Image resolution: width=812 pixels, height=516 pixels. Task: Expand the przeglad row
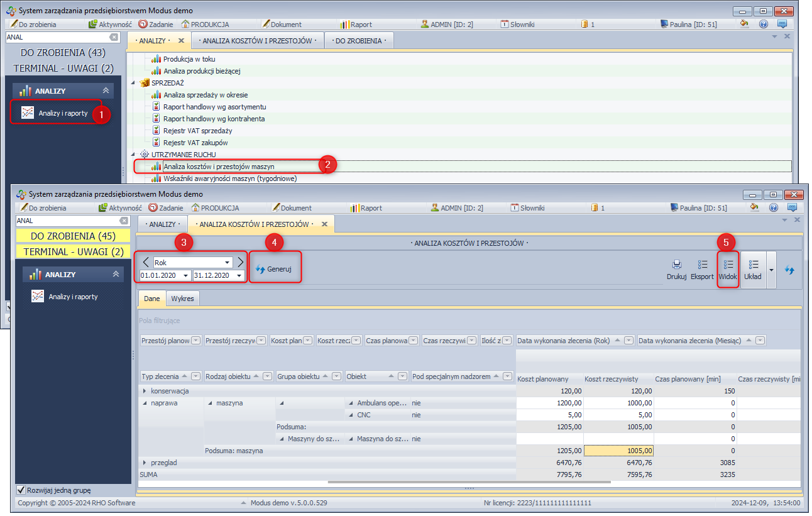tap(145, 463)
